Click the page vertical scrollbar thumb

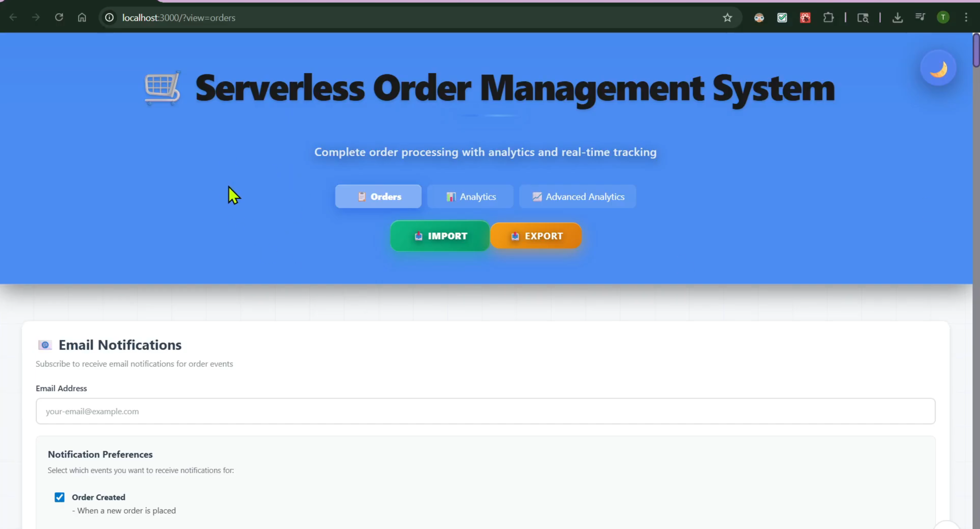coord(976,50)
